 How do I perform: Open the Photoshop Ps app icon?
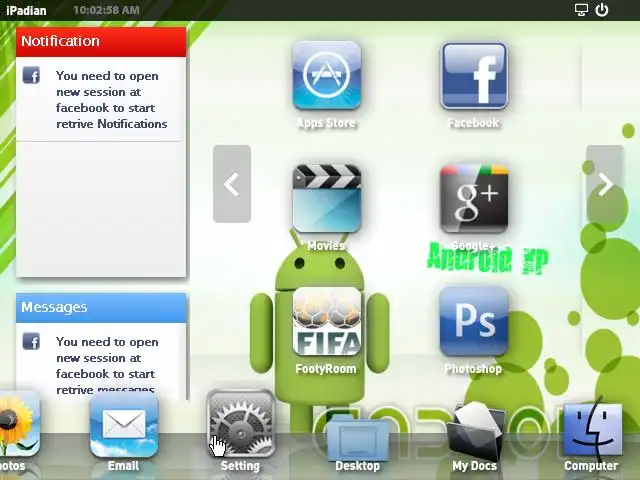point(474,321)
